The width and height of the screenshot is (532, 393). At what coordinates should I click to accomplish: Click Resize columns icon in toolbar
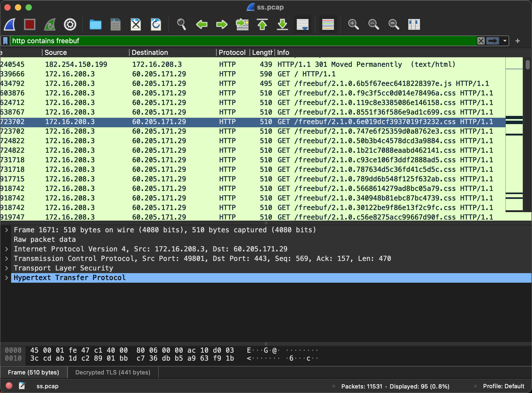tap(414, 24)
